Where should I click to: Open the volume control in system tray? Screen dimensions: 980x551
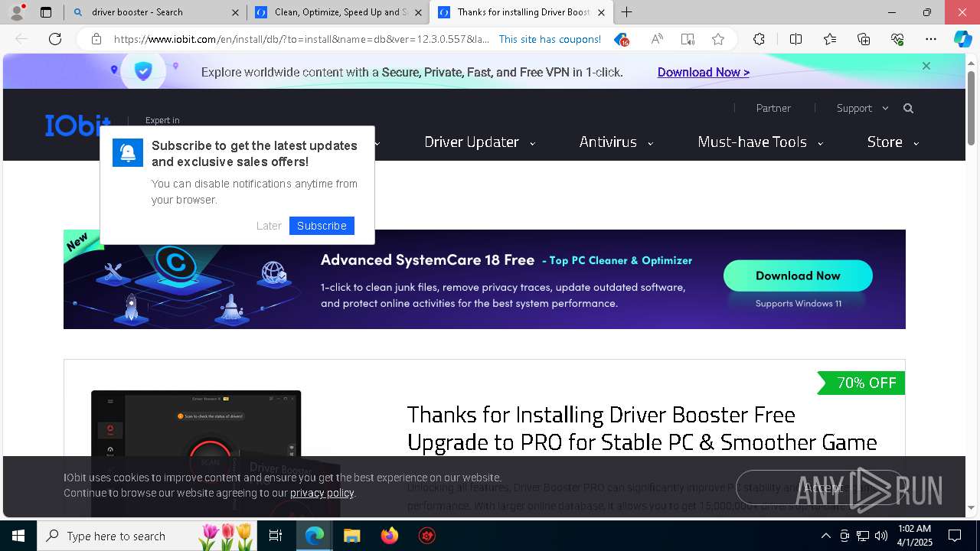881,536
